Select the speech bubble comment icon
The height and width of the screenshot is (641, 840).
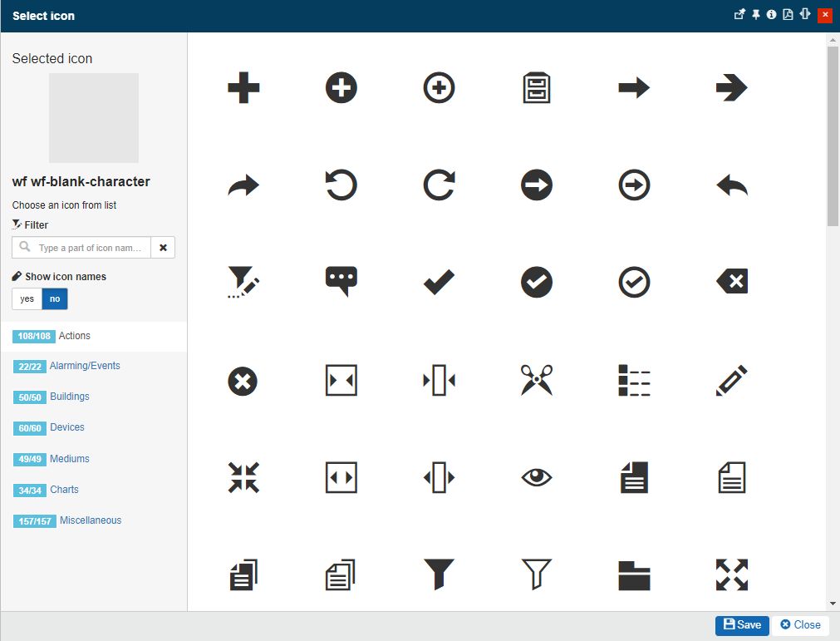tap(341, 282)
